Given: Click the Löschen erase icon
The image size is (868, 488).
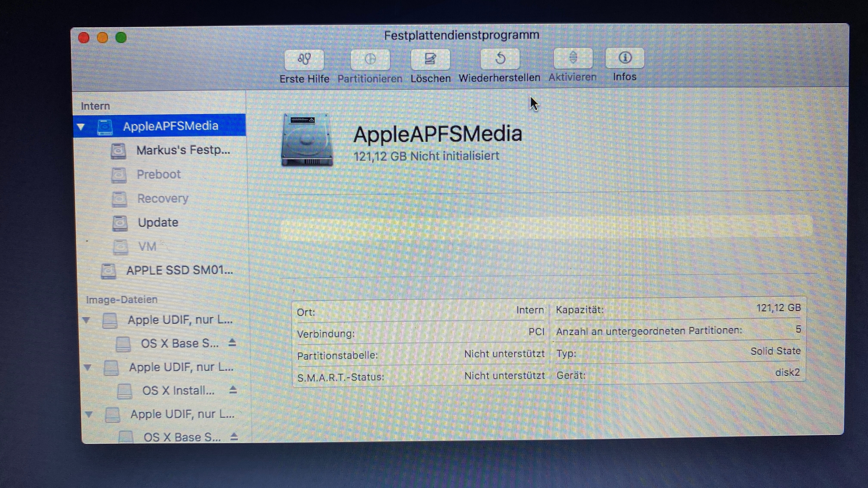Looking at the screenshot, I should 430,59.
